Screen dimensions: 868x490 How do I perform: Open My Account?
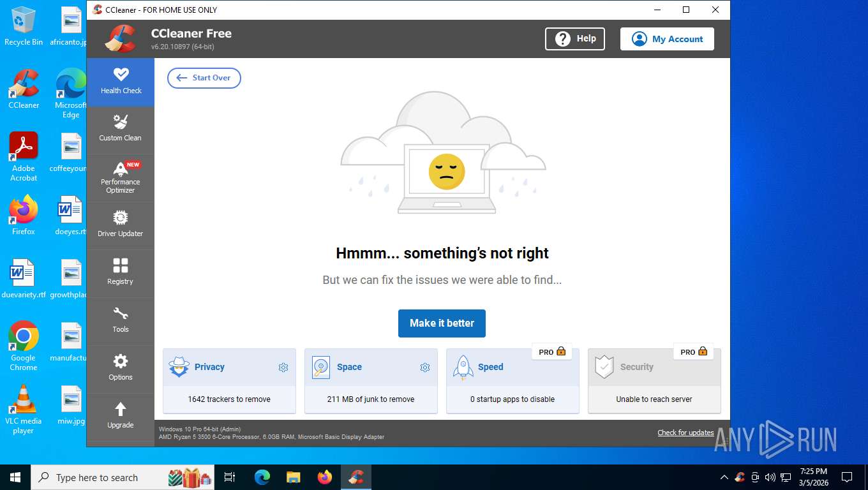(667, 39)
